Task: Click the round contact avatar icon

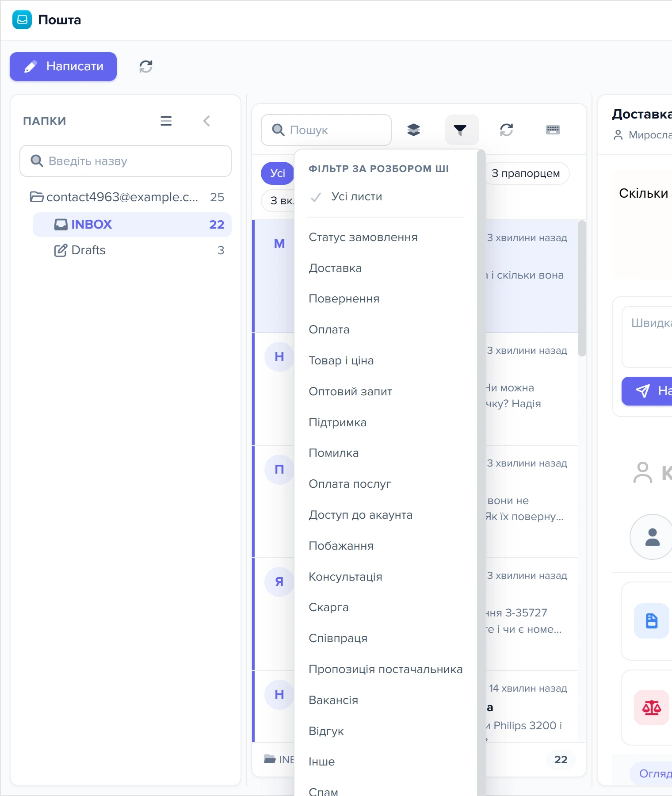Action: [652, 537]
